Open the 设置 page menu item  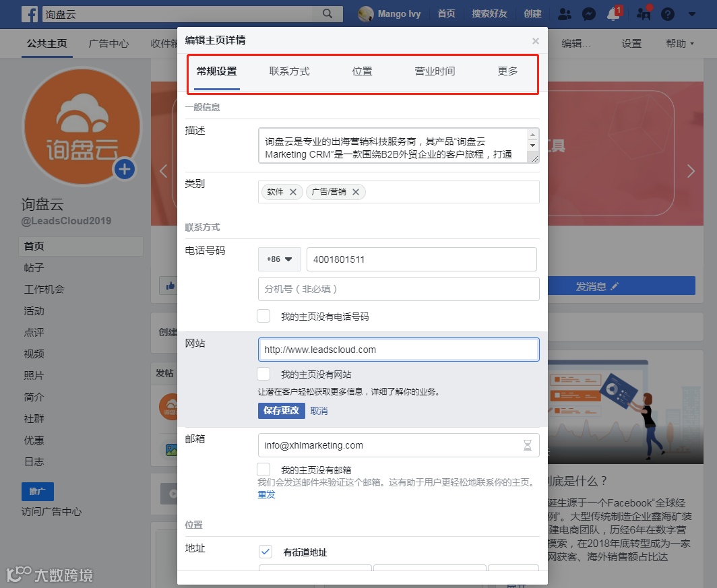(x=631, y=44)
